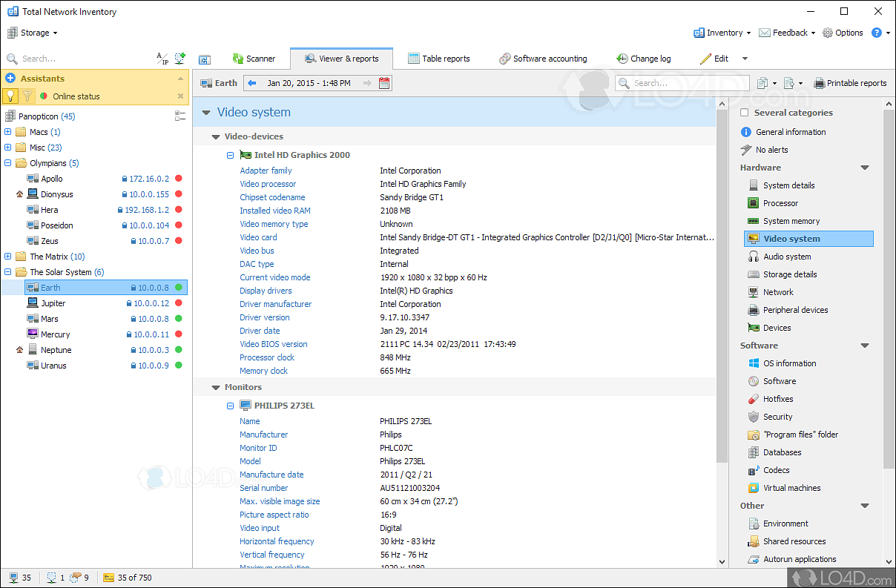Click the Processor category icon
This screenshot has height=588, width=896.
pyautogui.click(x=754, y=203)
